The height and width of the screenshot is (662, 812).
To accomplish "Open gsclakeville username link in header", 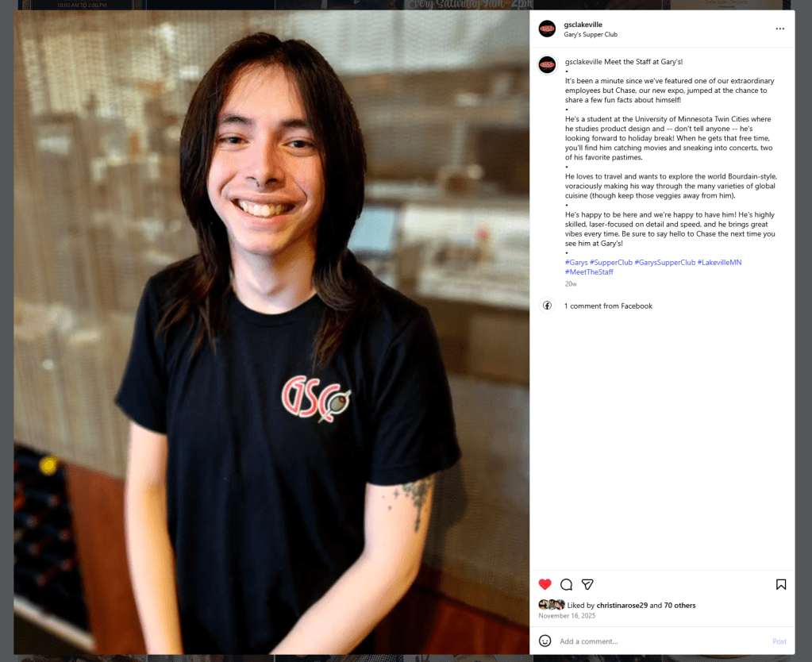I will pos(583,25).
